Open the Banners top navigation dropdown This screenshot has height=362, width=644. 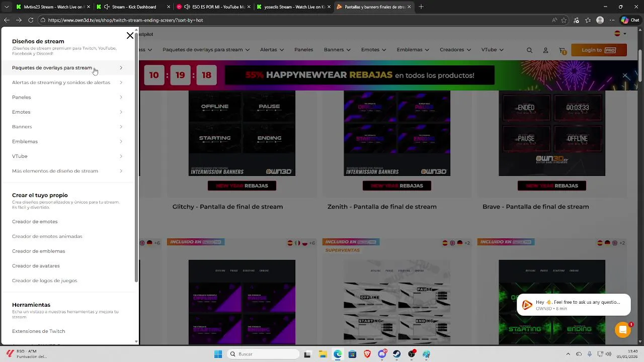337,50
